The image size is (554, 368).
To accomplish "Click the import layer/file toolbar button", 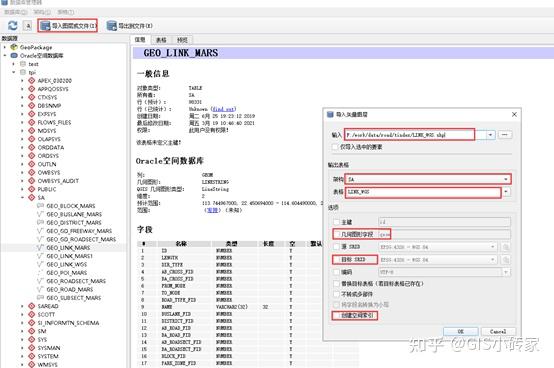I will pyautogui.click(x=68, y=26).
